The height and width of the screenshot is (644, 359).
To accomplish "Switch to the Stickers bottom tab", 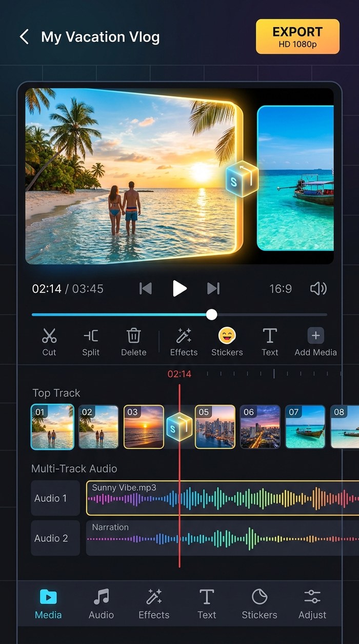I will click(x=260, y=604).
